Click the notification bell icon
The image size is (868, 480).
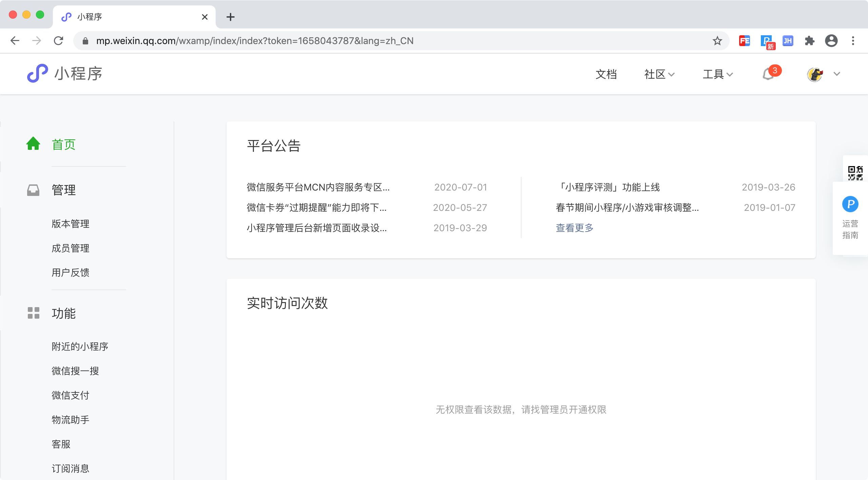(x=768, y=74)
